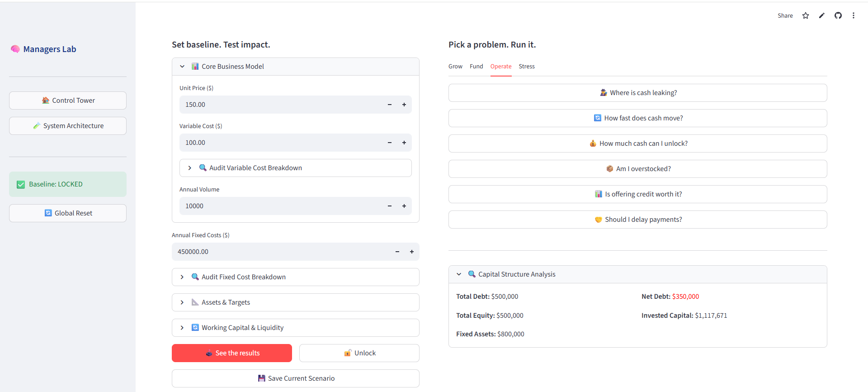Switch to the Grow tab
868x392 pixels.
pyautogui.click(x=455, y=67)
